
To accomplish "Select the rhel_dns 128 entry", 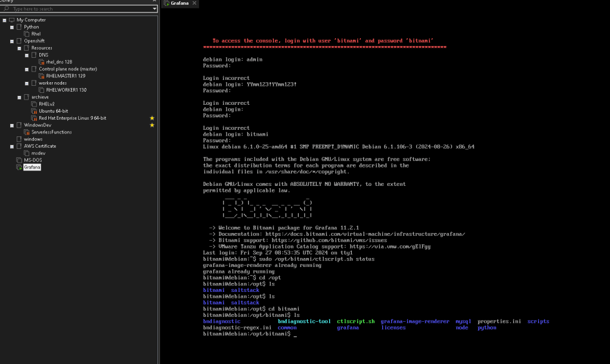I will click(x=59, y=62).
